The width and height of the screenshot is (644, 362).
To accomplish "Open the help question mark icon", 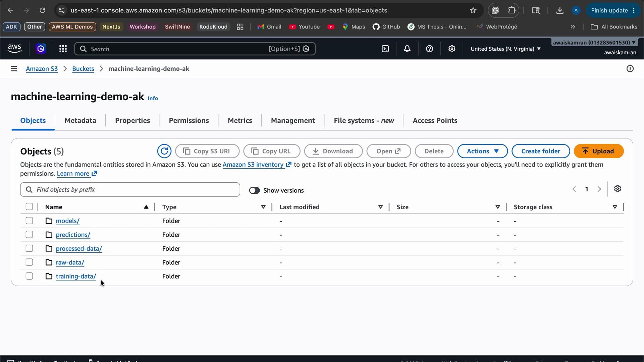I will (429, 49).
